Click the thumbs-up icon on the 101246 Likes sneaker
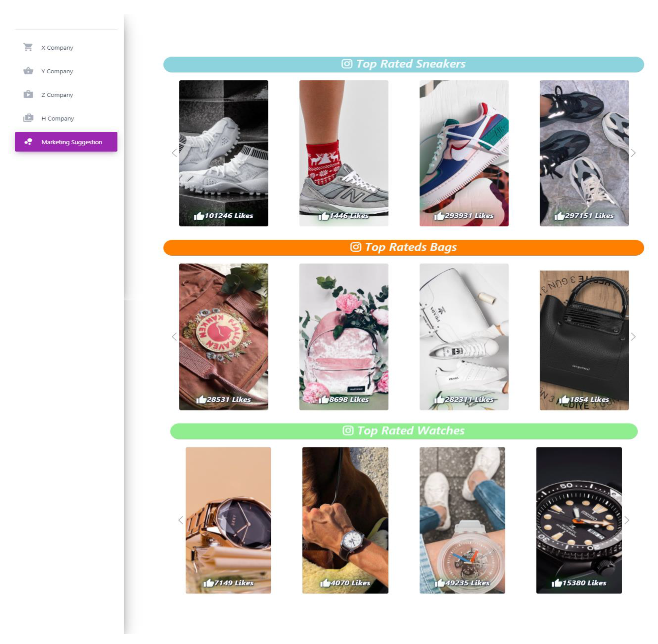This screenshot has height=644, width=658. click(x=199, y=216)
